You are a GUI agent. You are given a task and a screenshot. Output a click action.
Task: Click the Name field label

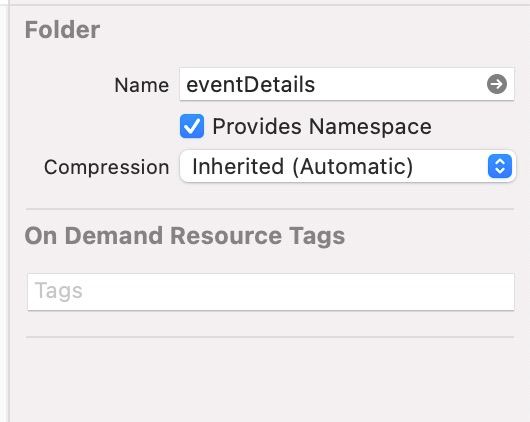click(142, 85)
